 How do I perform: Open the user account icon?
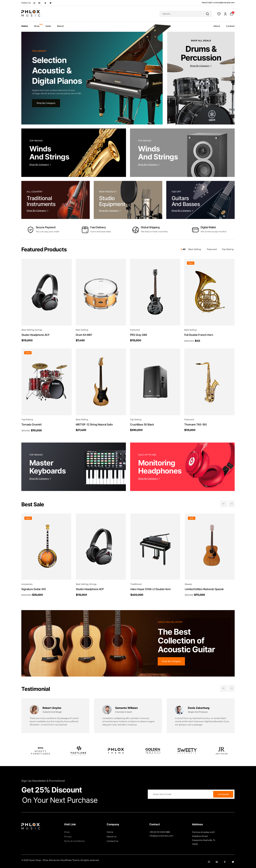225,14
